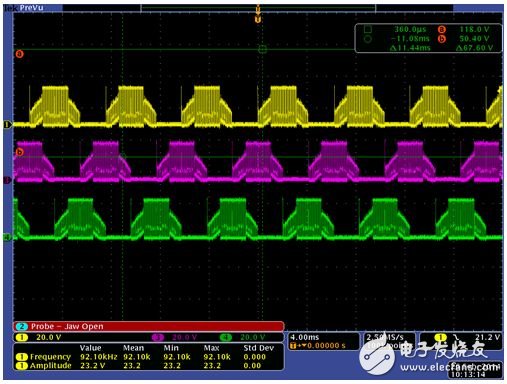This screenshot has height=384, width=507.
Task: Click the trigger falling edge slope icon
Action: point(456,337)
